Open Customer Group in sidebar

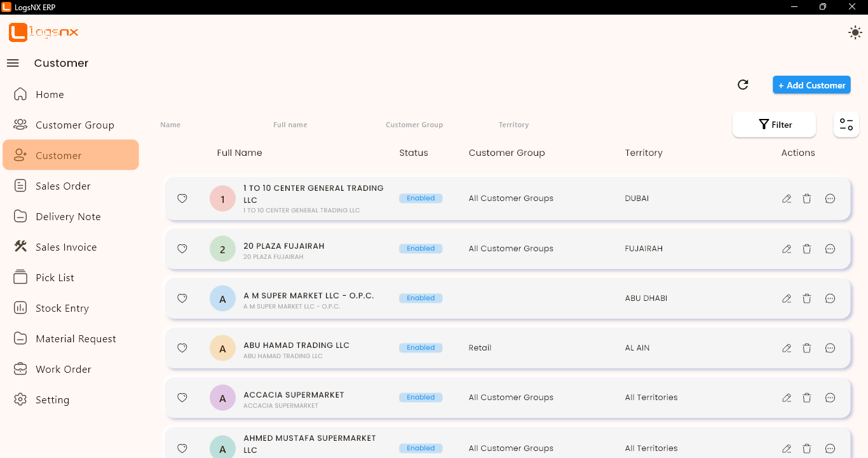click(71, 125)
